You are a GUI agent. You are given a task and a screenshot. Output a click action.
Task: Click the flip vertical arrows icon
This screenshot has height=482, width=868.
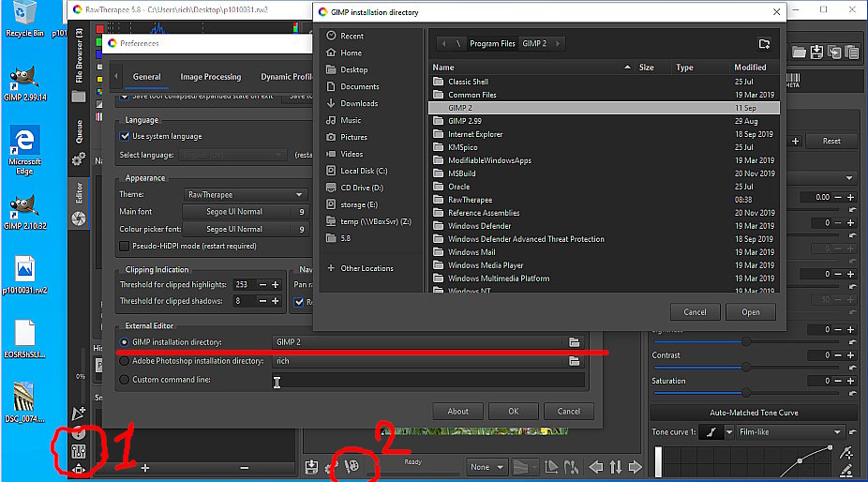(x=616, y=467)
